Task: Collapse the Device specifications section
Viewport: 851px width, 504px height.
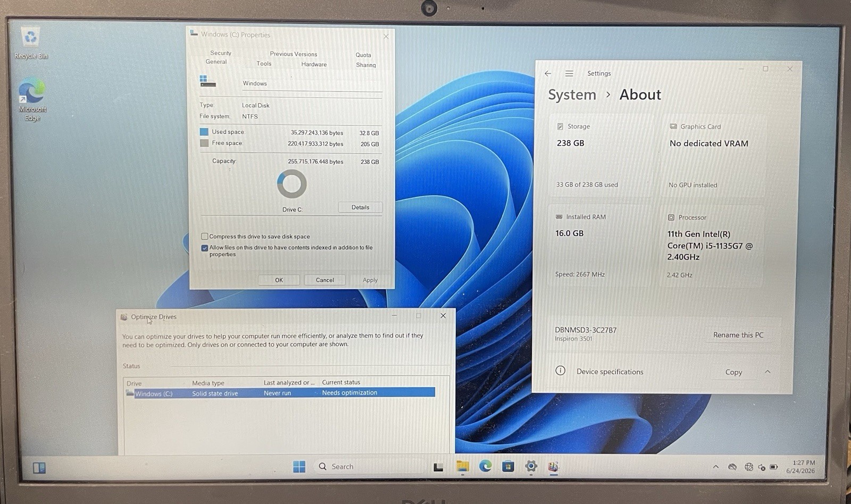Action: (767, 372)
